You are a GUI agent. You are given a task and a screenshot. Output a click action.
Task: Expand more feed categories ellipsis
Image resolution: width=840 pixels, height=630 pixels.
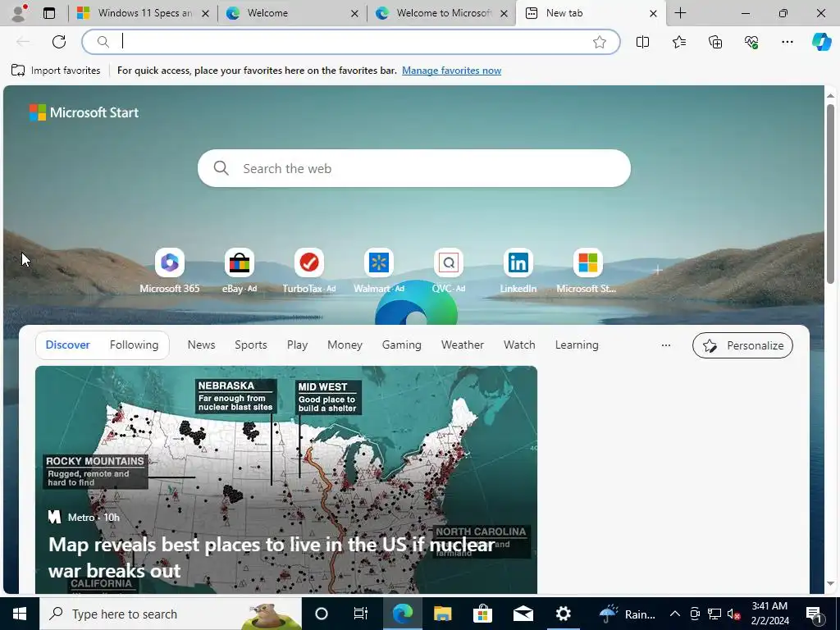(x=666, y=345)
